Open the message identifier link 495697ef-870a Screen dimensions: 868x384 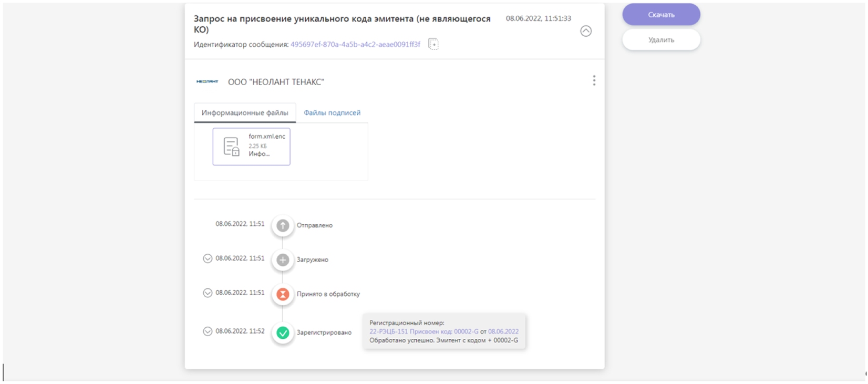click(x=355, y=45)
